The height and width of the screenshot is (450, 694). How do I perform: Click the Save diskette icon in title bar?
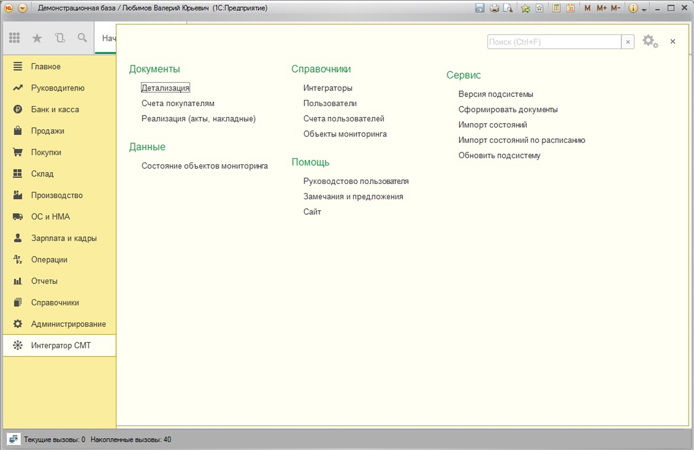pyautogui.click(x=480, y=8)
